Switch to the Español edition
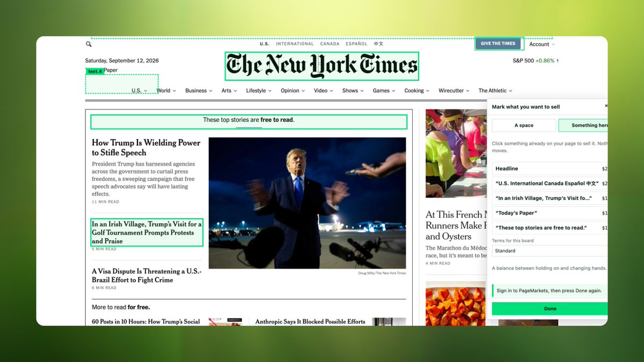Viewport: 644px width, 362px height. 357,44
